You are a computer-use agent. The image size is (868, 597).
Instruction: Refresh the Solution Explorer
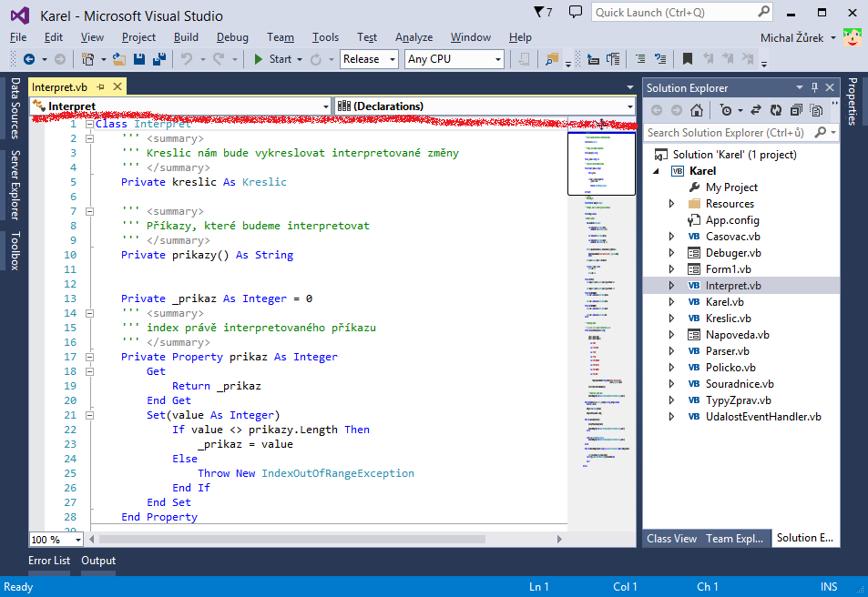[x=775, y=110]
